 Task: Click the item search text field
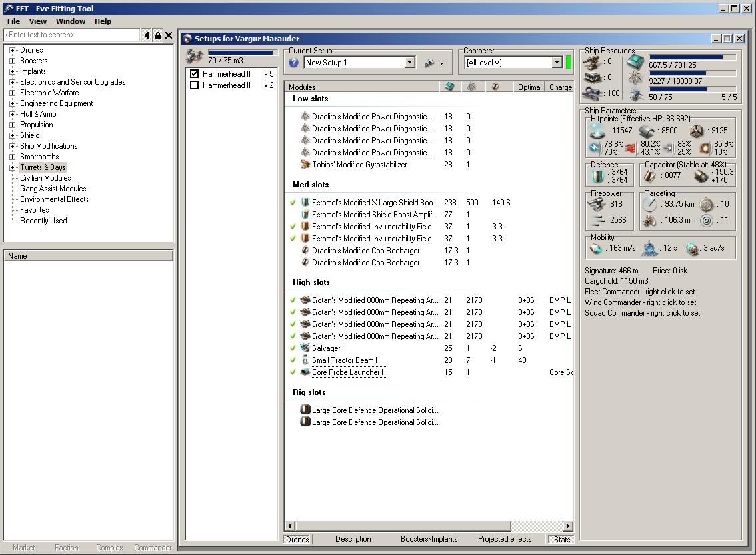pos(72,35)
